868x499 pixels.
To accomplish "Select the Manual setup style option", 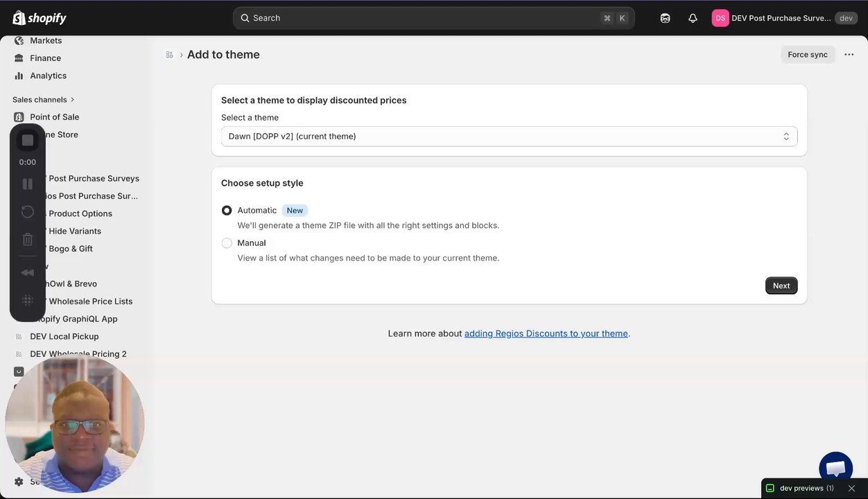I will (227, 243).
